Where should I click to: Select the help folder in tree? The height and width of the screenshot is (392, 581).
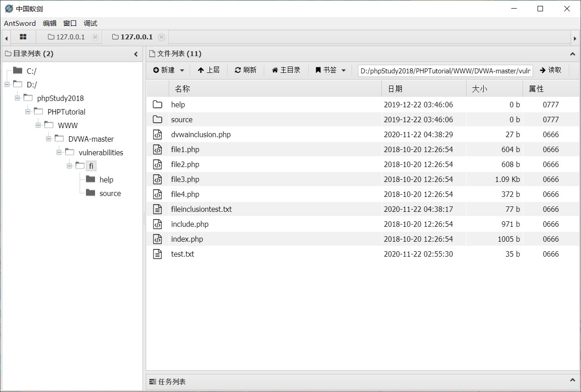[106, 180]
